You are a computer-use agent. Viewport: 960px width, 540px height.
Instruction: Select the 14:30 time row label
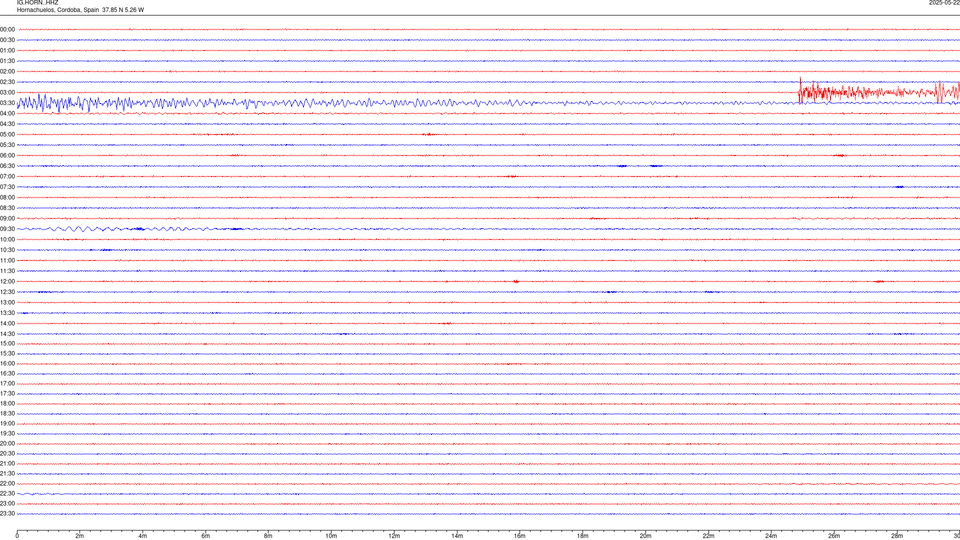pyautogui.click(x=7, y=334)
